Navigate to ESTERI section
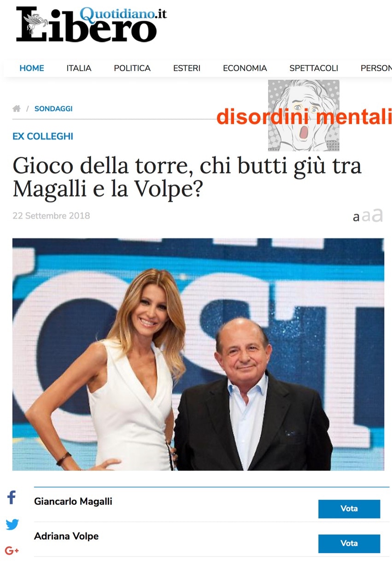 [187, 68]
